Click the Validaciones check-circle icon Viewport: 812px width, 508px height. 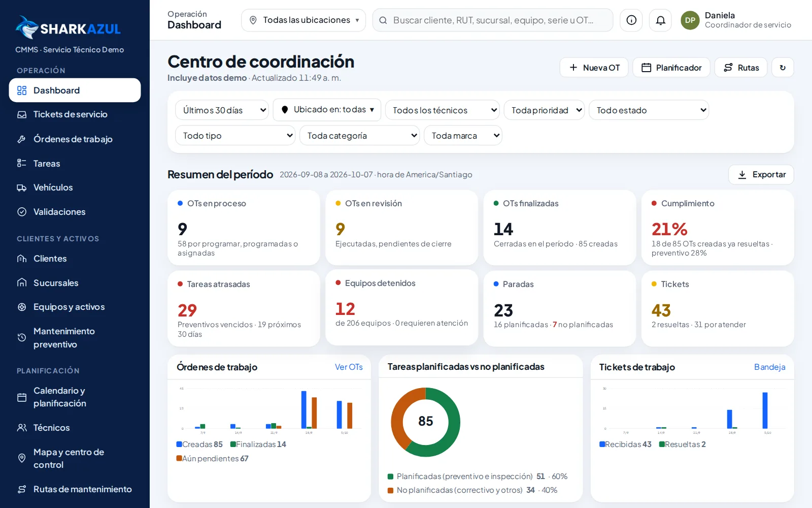tap(22, 212)
